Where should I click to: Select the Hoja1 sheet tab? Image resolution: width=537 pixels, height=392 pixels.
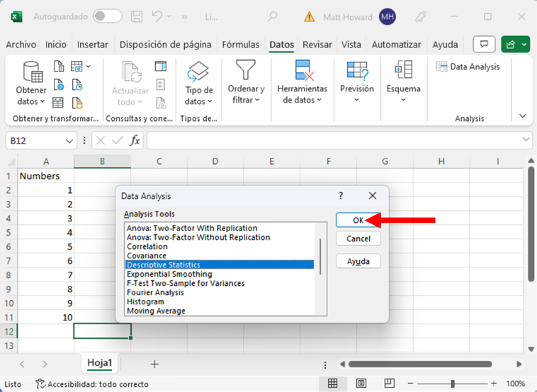(x=100, y=363)
